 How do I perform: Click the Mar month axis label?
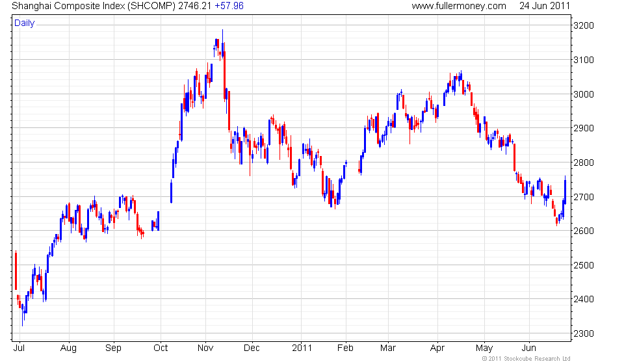click(x=388, y=348)
